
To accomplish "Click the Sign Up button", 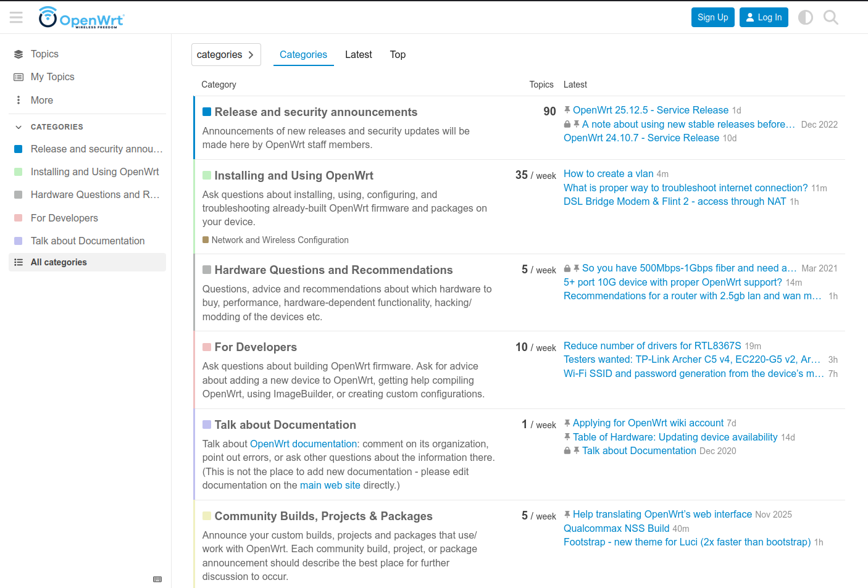I will (712, 17).
